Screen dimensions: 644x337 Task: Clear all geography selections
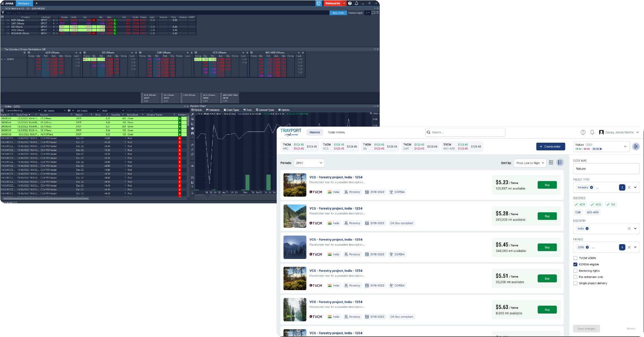[x=629, y=228]
